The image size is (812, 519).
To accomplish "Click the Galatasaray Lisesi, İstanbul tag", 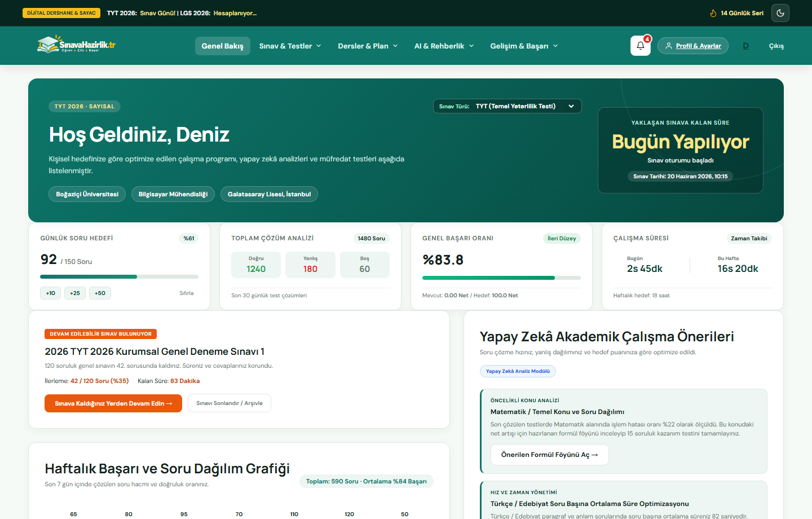I will tap(269, 194).
